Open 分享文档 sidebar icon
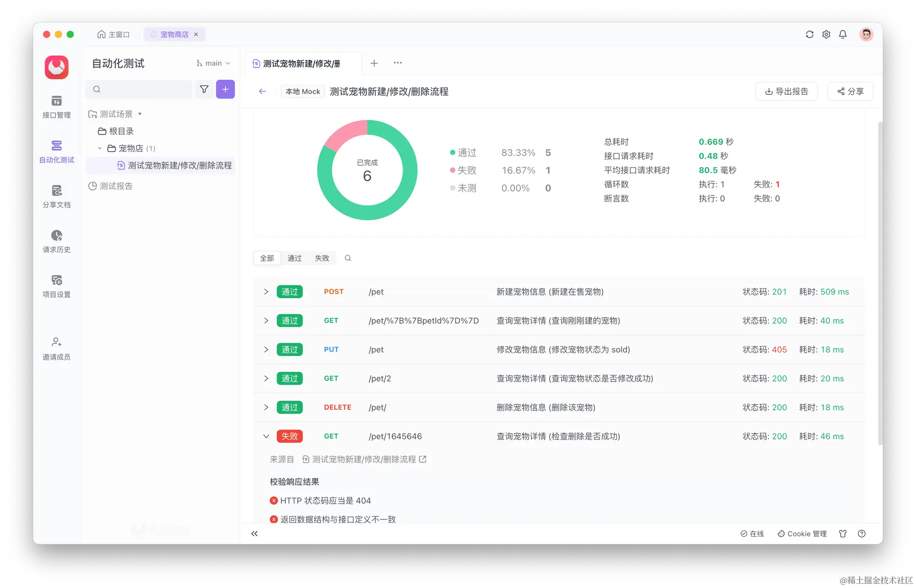916x588 pixels. tap(56, 196)
